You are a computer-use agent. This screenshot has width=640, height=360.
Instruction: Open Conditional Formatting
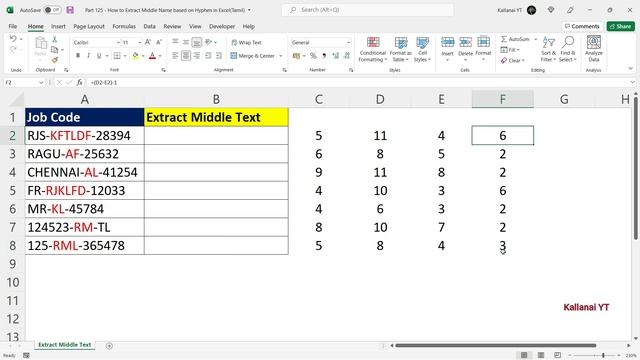click(372, 49)
